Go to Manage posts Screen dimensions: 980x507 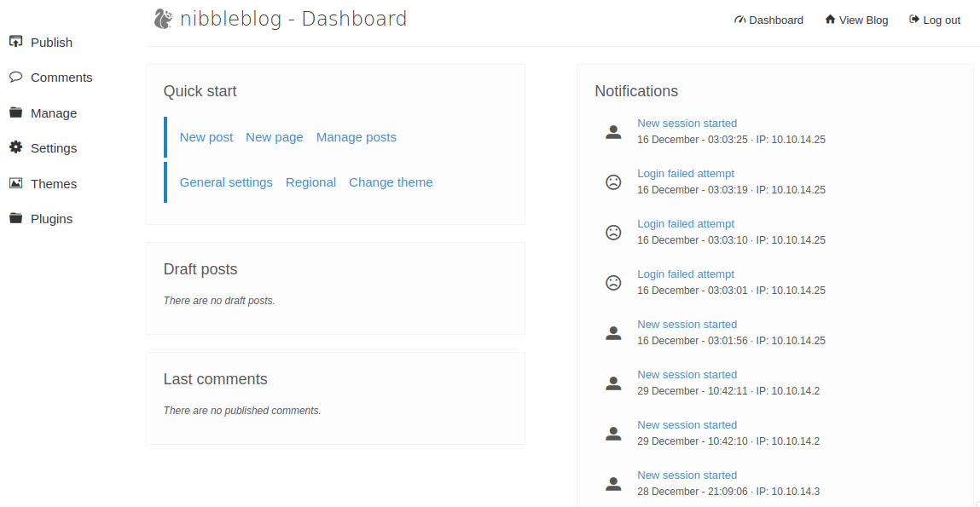pyautogui.click(x=356, y=137)
